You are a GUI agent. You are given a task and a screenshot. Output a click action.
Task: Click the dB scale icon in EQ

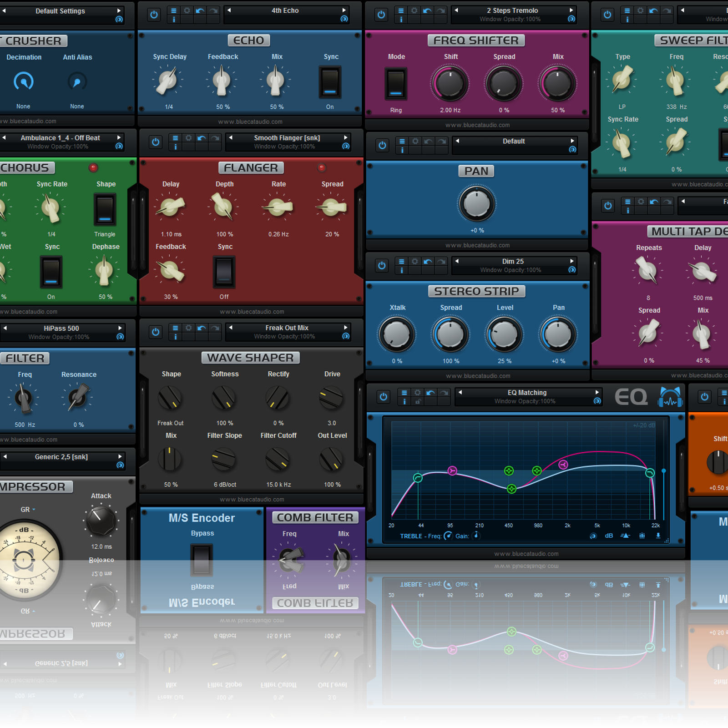pos(609,536)
